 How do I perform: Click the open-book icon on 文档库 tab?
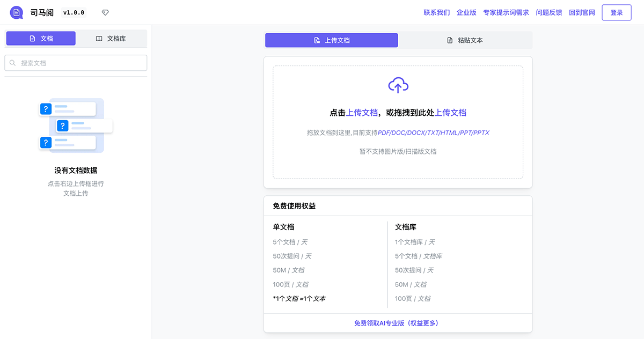click(x=99, y=38)
